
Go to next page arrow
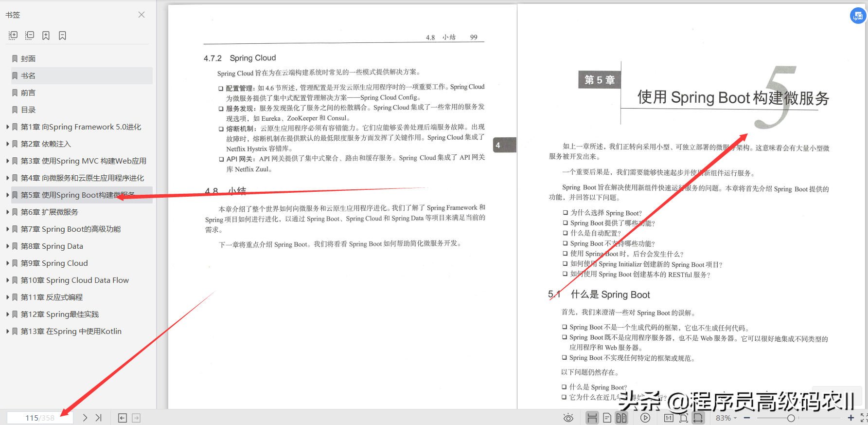[x=85, y=418]
